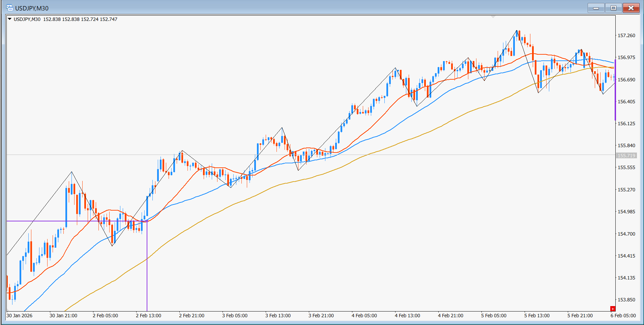This screenshot has height=325, width=644.
Task: Click the red plus icon in chart corner
Action: click(x=613, y=309)
